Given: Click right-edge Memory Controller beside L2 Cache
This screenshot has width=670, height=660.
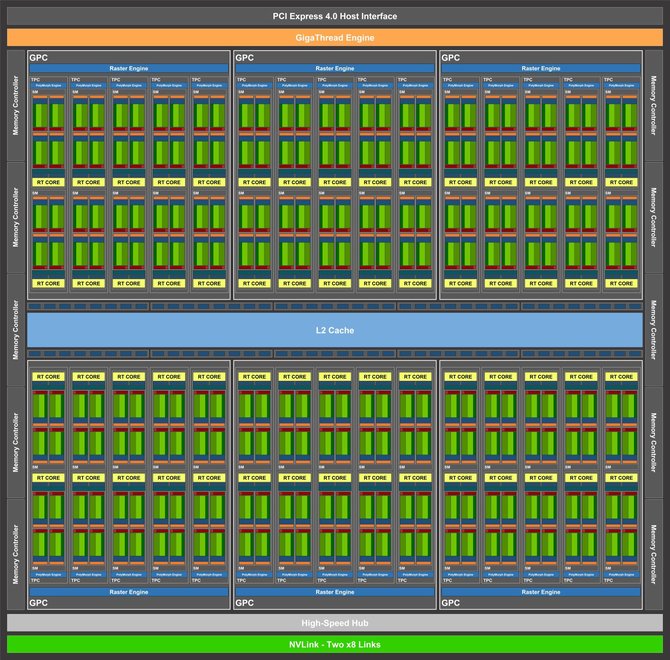Looking at the screenshot, I should pos(653,330).
